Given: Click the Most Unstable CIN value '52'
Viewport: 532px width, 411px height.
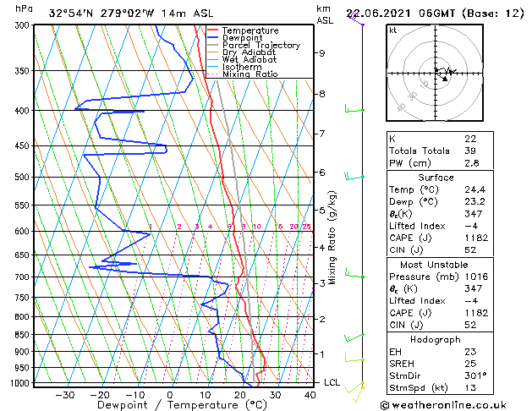Looking at the screenshot, I should tap(470, 325).
